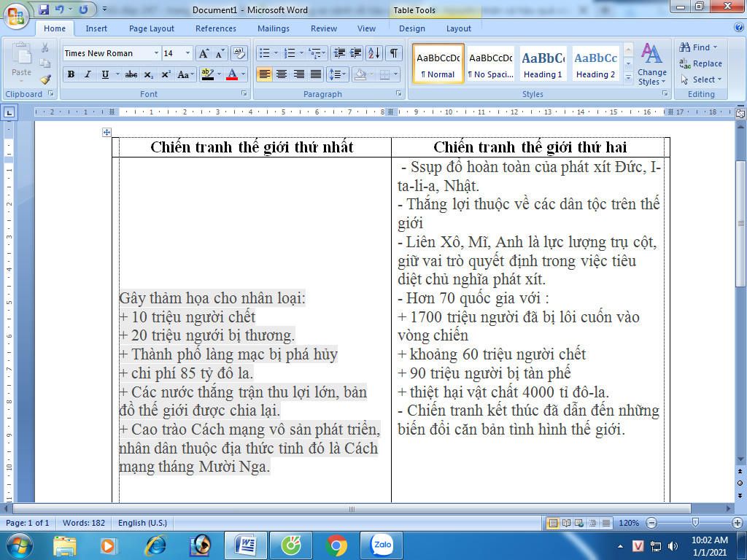Image resolution: width=747 pixels, height=560 pixels.
Task: Open Change Styles menu
Action: (x=651, y=64)
